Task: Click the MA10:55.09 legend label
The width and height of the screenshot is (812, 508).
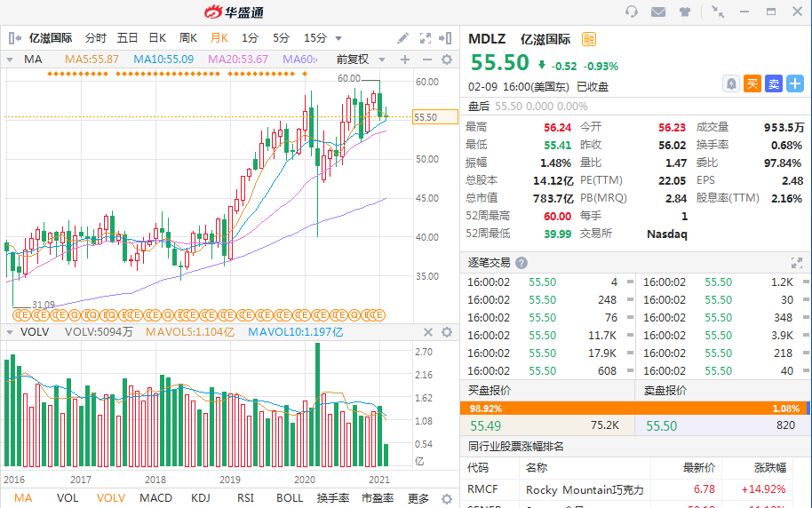Action: click(163, 60)
